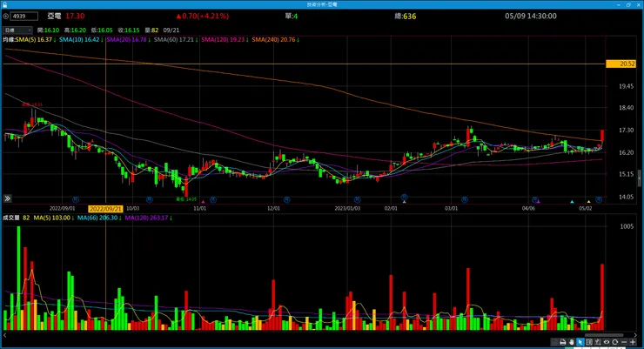Click the stock price 17.30 in the header

click(x=75, y=16)
